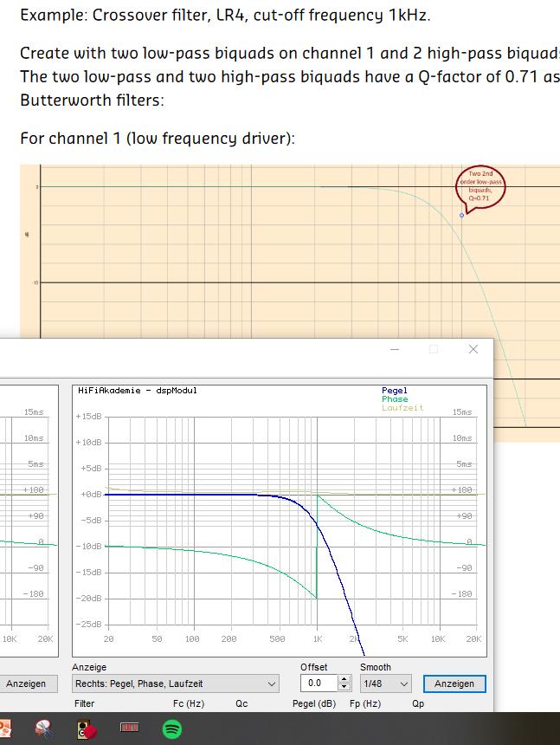Open the PowerPoint taskbar icon
This screenshot has width=560, height=745.
coord(4,729)
